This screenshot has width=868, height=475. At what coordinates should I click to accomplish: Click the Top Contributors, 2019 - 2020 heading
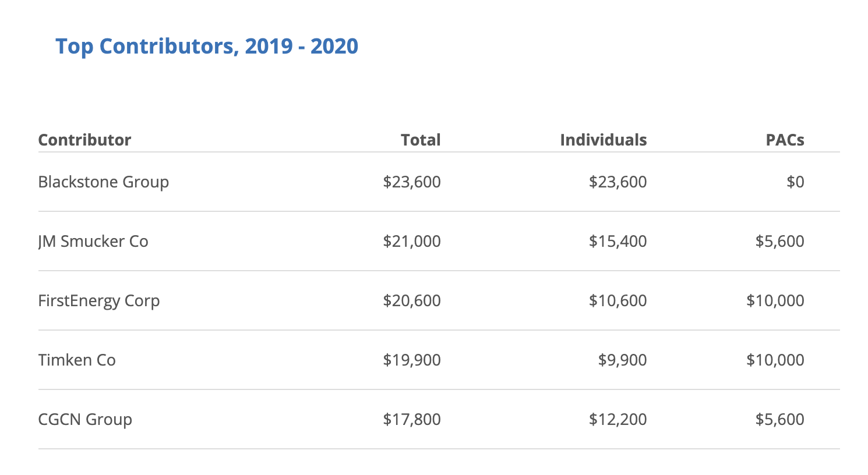(207, 47)
